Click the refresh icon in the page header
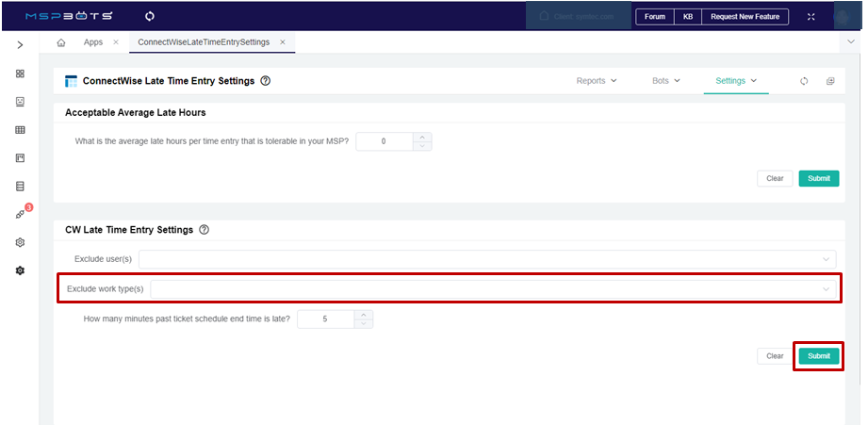868x425 pixels. 804,81
